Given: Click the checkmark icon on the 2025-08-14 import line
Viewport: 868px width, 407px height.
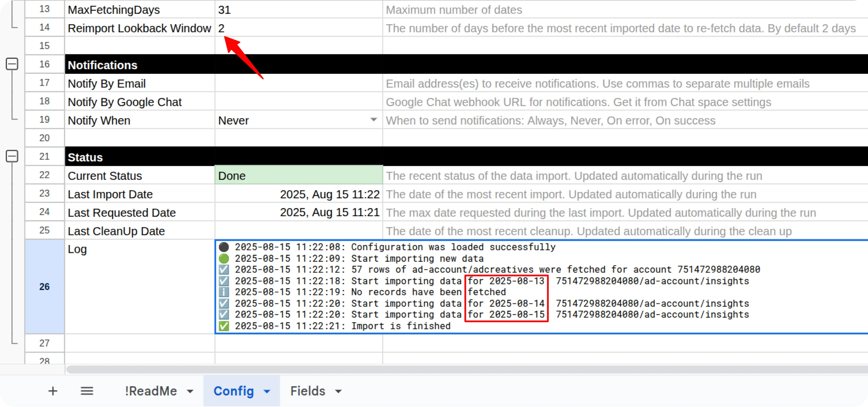Looking at the screenshot, I should pyautogui.click(x=224, y=303).
